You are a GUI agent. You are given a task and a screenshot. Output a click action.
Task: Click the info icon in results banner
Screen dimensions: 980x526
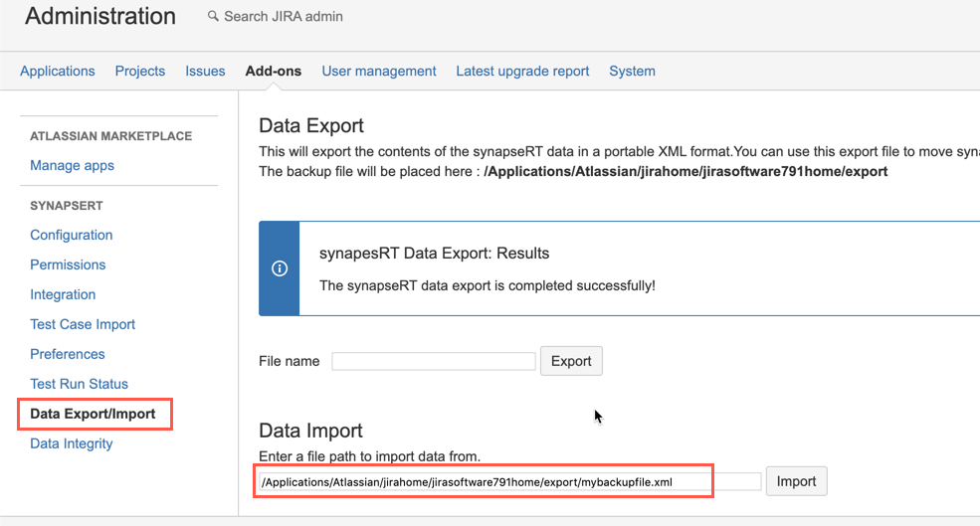280,268
